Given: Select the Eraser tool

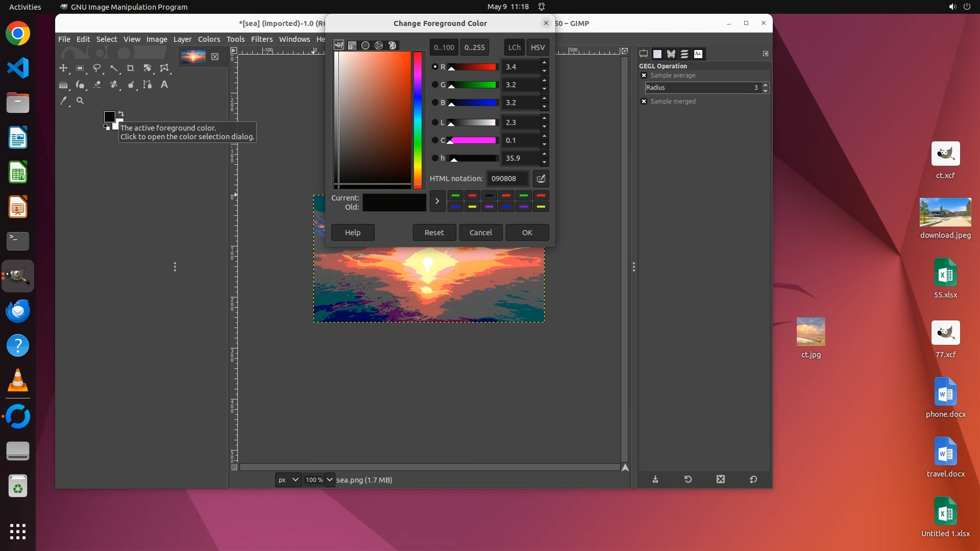Looking at the screenshot, I should (x=97, y=85).
